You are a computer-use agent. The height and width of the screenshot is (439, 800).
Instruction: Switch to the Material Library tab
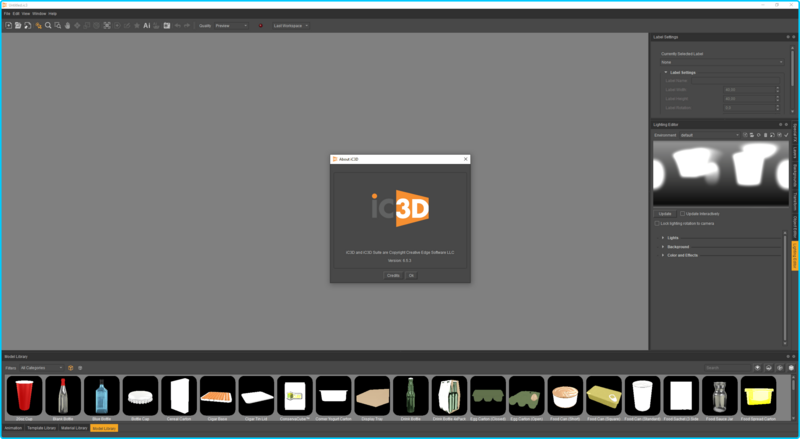(x=74, y=428)
